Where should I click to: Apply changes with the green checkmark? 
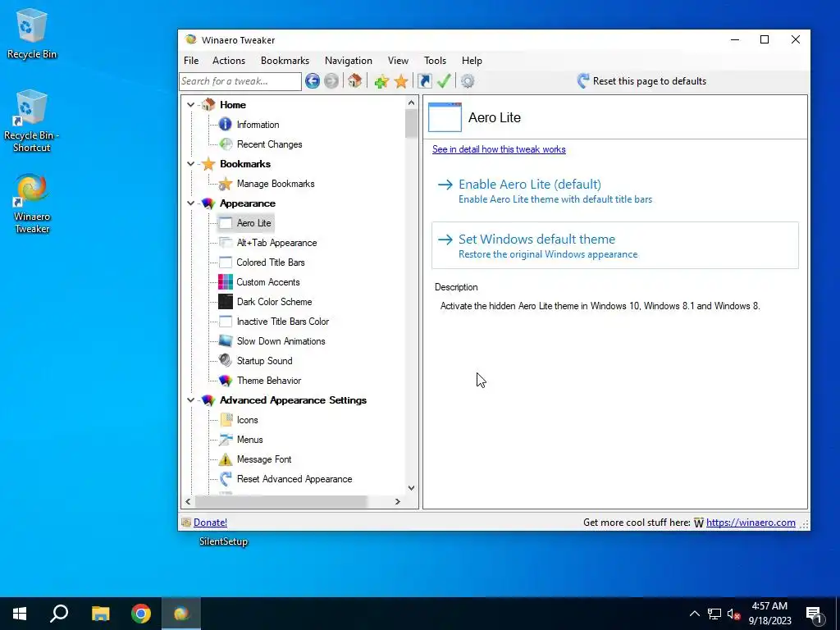coord(444,81)
